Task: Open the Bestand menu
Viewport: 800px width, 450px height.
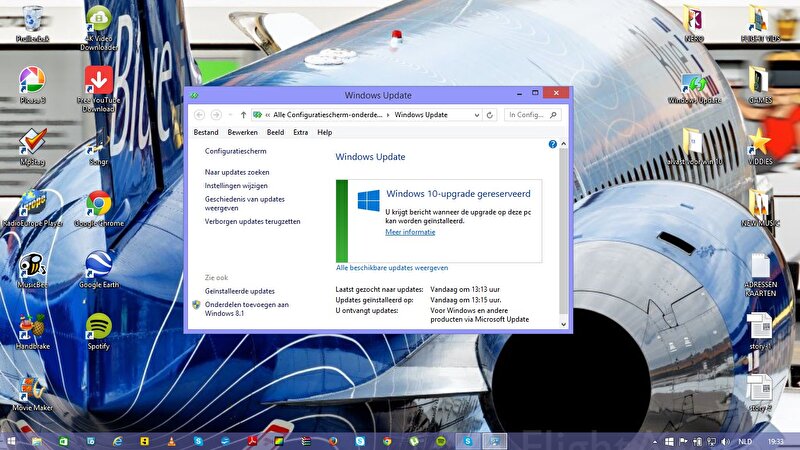Action: (206, 132)
